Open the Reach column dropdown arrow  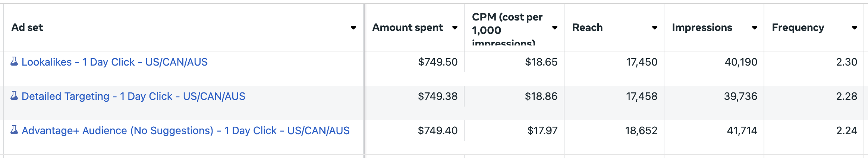click(x=655, y=28)
